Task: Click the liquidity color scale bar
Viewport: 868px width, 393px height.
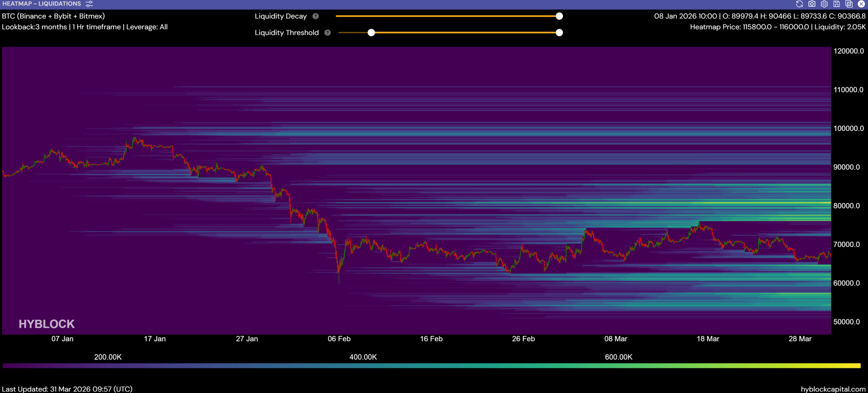Action: [x=431, y=366]
